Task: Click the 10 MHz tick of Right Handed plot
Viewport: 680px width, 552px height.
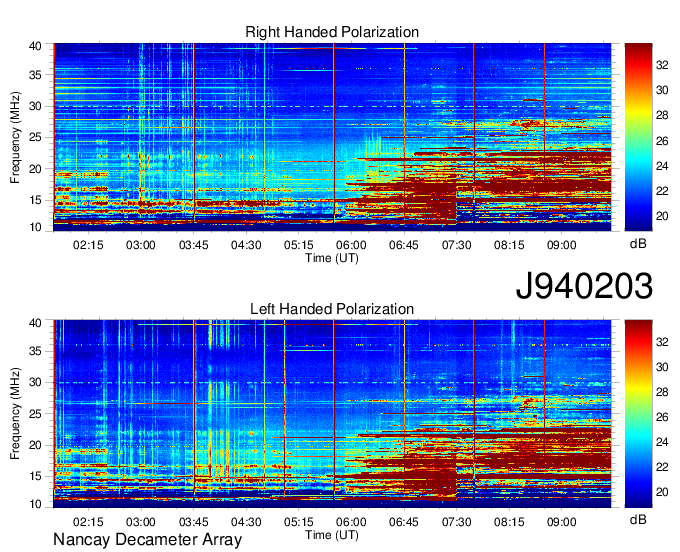Action: pyautogui.click(x=35, y=227)
